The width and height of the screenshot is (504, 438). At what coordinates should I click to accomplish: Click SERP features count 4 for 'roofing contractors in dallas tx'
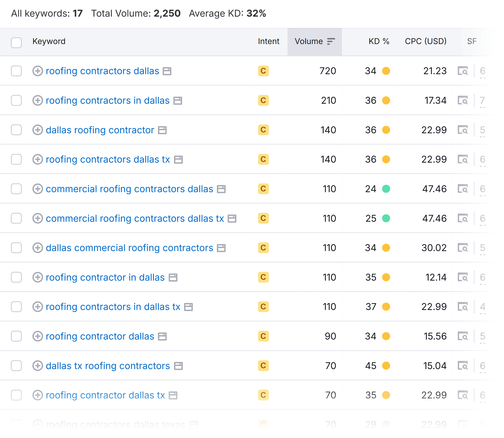[482, 307]
